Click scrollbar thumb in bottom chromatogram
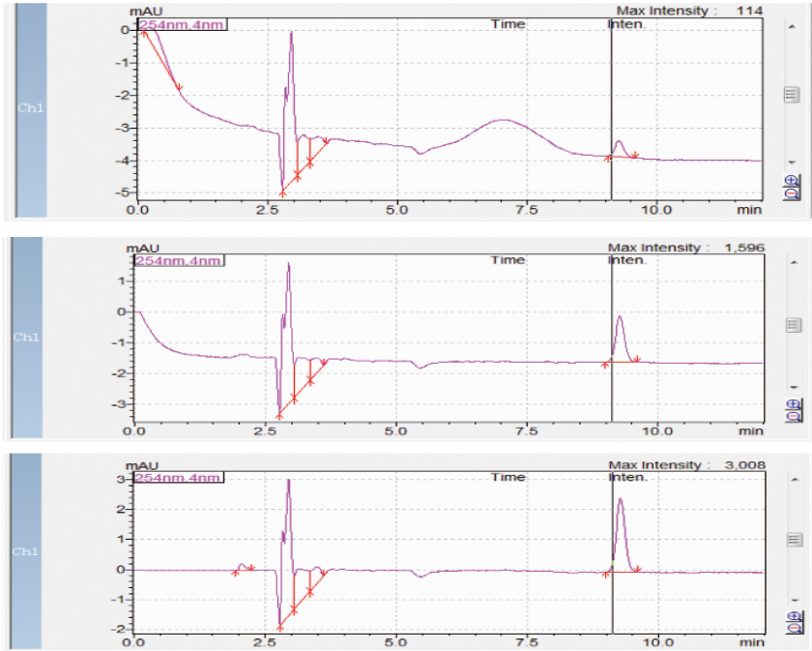The width and height of the screenshot is (812, 651). (x=792, y=538)
